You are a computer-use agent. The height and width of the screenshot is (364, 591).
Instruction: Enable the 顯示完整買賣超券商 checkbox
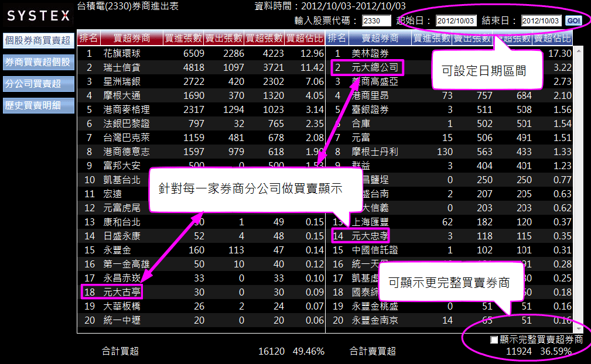click(x=494, y=339)
